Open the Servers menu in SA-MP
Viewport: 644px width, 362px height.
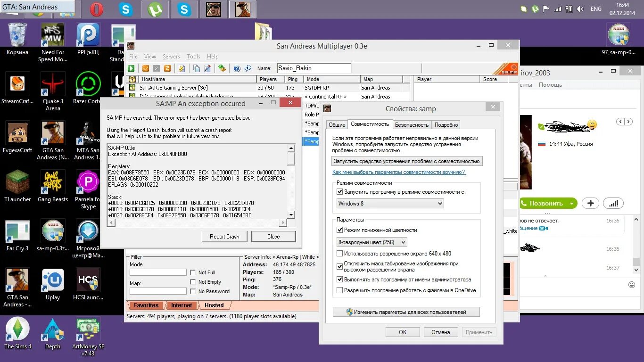point(171,57)
